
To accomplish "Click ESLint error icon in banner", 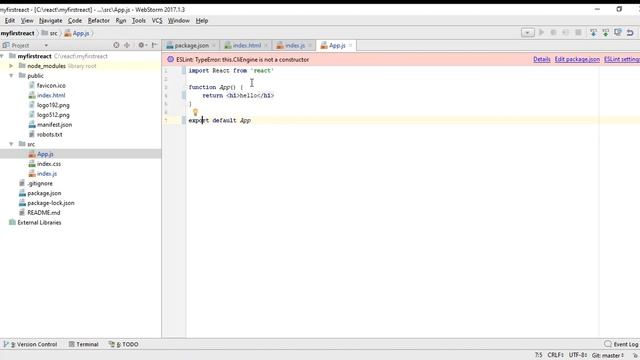I will 171,60.
